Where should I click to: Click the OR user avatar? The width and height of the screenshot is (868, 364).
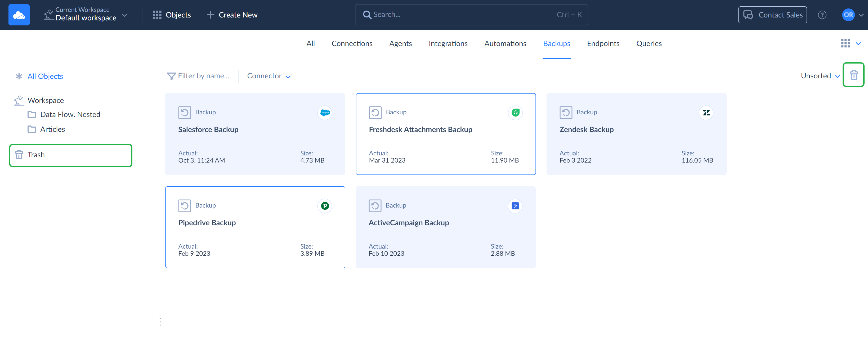tap(848, 15)
